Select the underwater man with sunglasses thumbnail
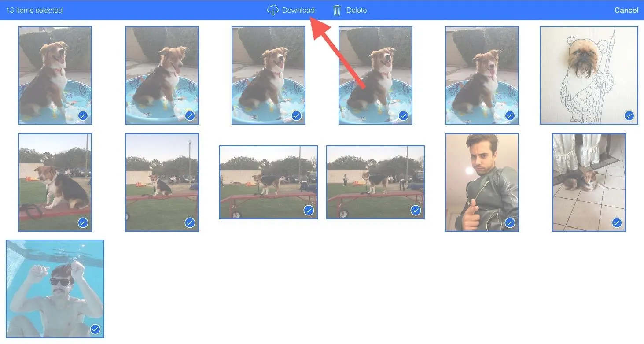 [55, 289]
